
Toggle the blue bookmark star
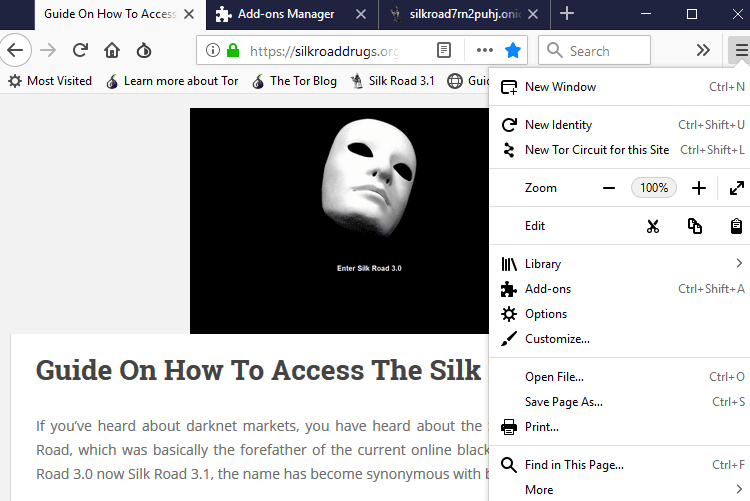pos(513,50)
